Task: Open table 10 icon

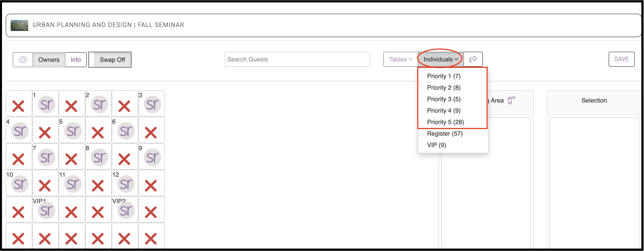Action: point(20,184)
